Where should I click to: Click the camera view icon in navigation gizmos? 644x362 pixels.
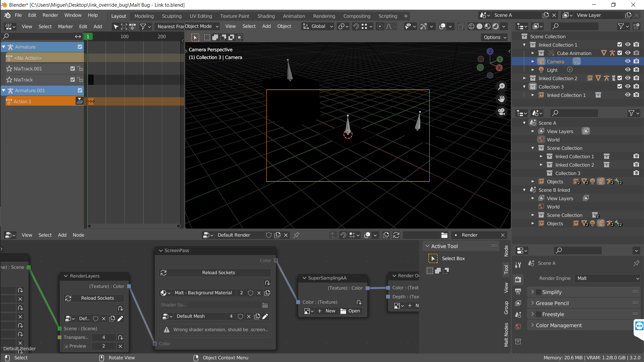[x=501, y=112]
